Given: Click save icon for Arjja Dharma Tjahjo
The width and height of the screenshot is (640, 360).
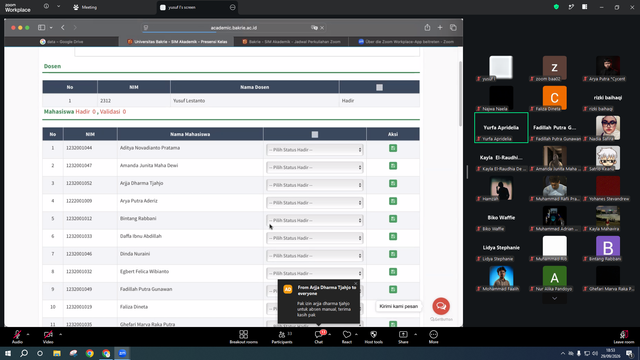Looking at the screenshot, I should 393,183.
